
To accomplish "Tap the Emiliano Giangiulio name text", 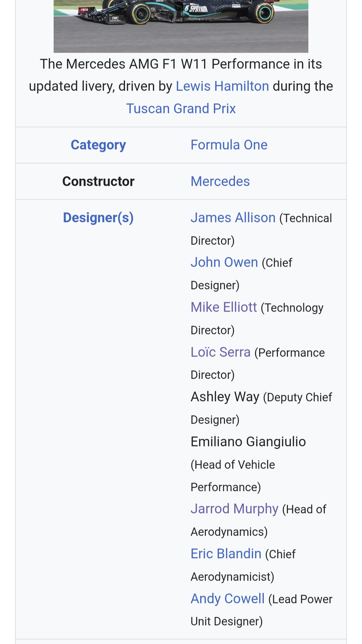I will tap(248, 442).
